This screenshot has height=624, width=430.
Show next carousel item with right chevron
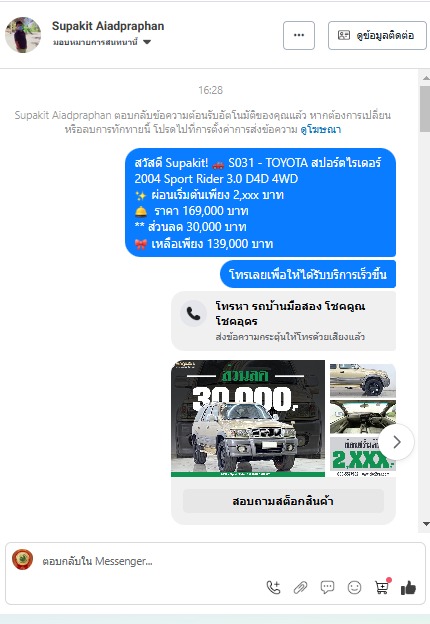396,442
